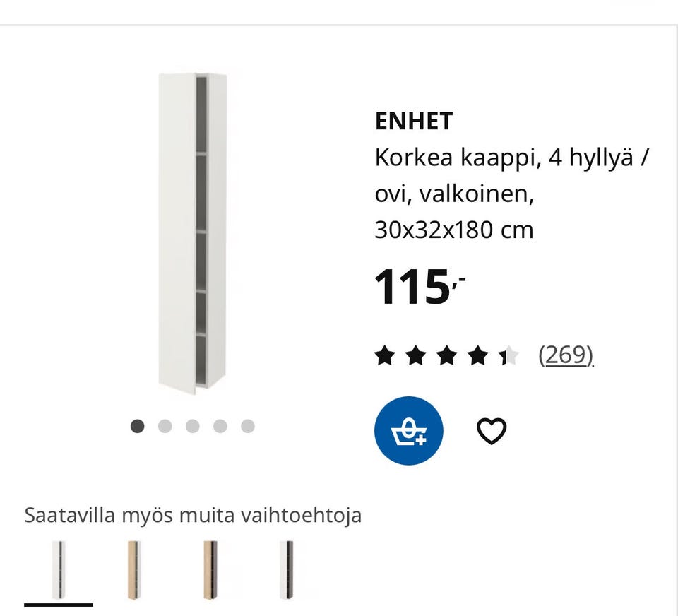
Task: Click the third star in the rating row
Action: coord(448,355)
